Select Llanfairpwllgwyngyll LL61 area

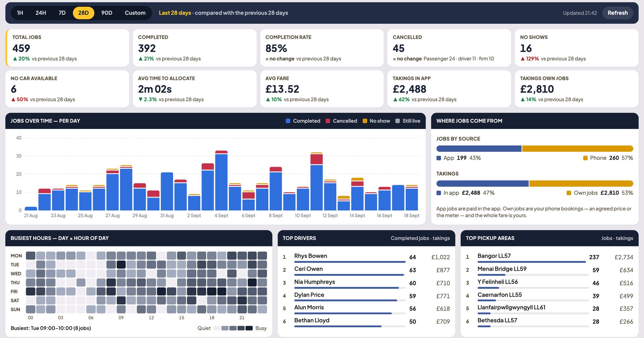pyautogui.click(x=550, y=309)
